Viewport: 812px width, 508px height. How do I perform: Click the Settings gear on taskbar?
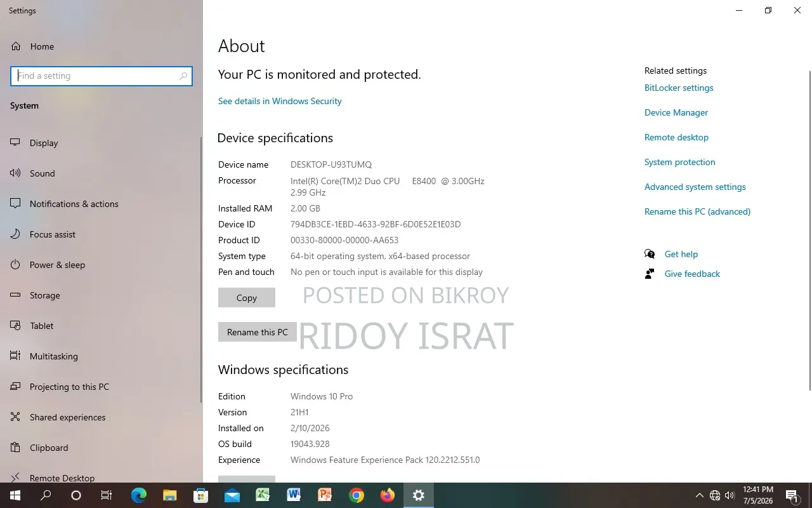419,495
